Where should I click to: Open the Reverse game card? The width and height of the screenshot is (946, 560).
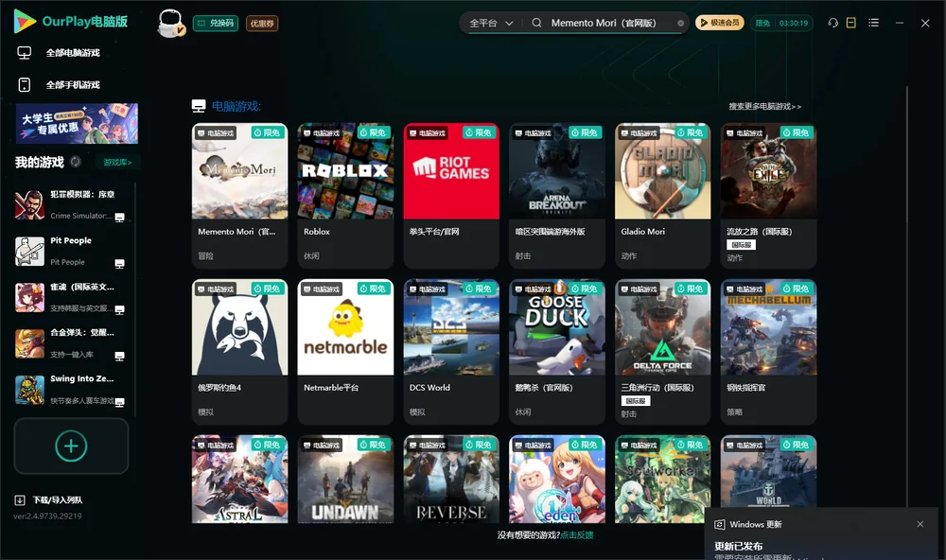[x=451, y=480]
